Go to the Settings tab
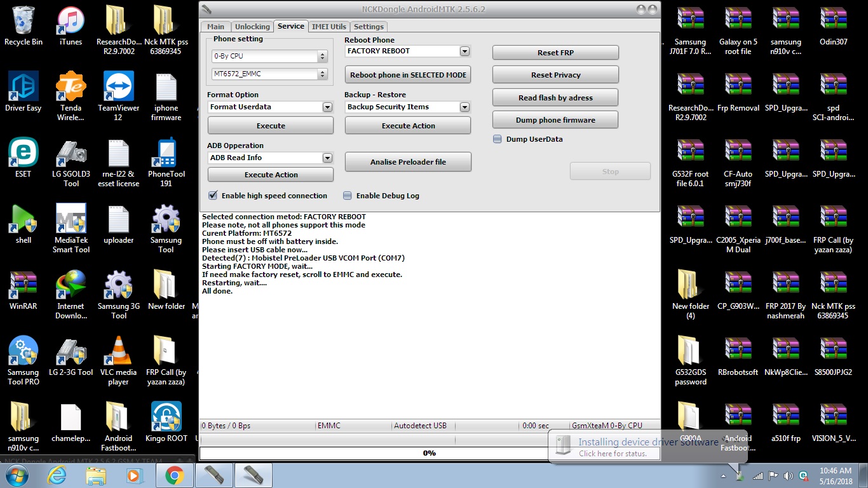The width and height of the screenshot is (868, 488). pos(369,27)
